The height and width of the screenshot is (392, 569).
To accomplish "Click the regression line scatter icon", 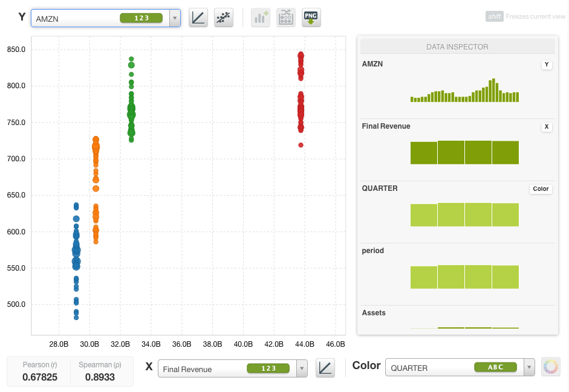I will click(x=224, y=18).
